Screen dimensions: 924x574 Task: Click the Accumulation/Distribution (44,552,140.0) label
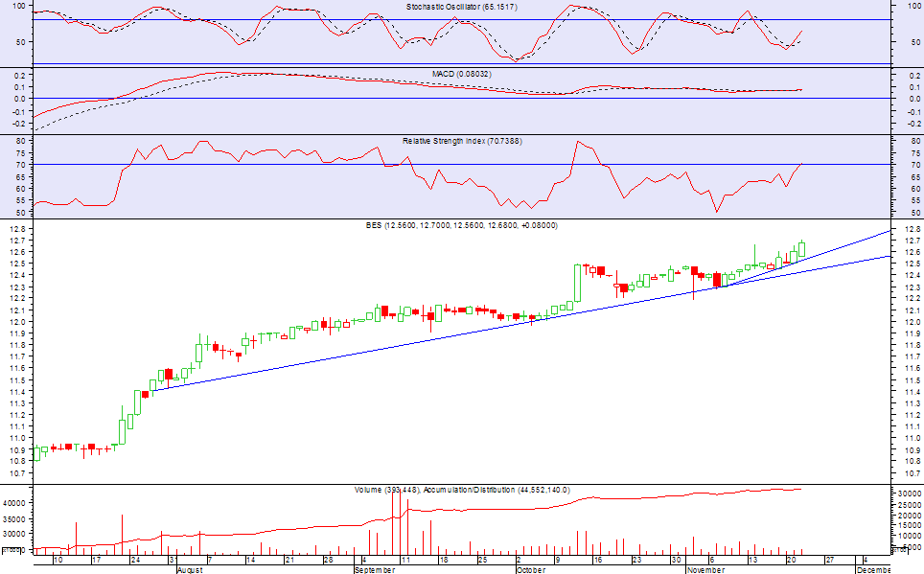pos(497,491)
